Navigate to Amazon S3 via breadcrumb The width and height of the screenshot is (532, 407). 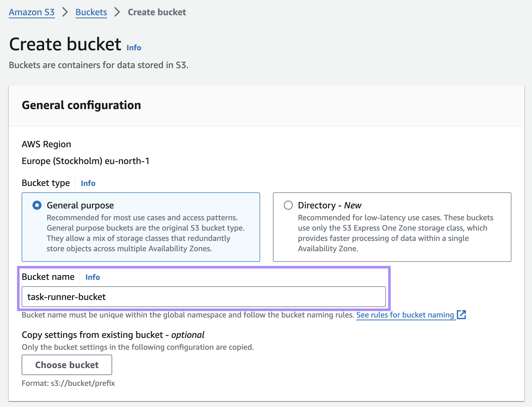click(x=32, y=12)
